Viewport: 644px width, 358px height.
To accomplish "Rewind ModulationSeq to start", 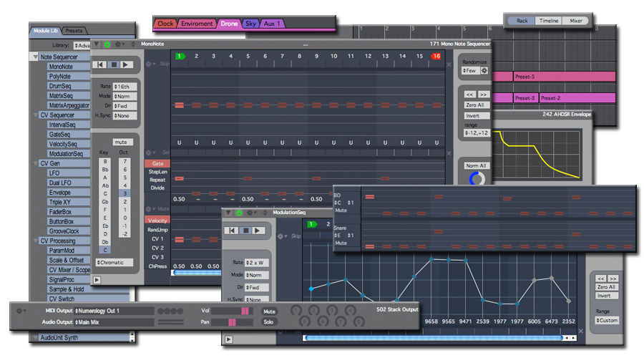I will 232,231.
